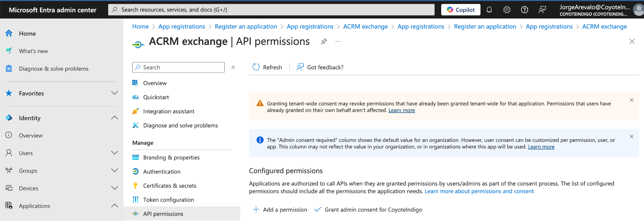The image size is (644, 221).
Task: Open portal settings gear icon
Action: 507,10
